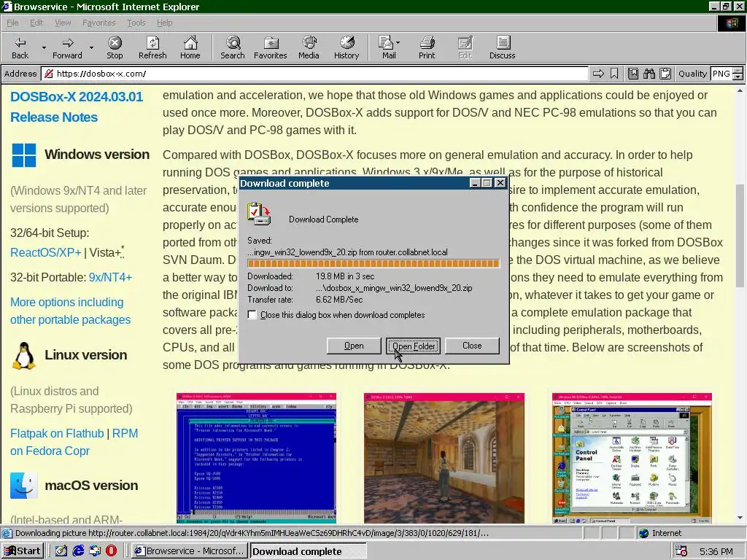This screenshot has height=560, width=747.
Task: Click the Forward toolbar button
Action: (x=67, y=47)
